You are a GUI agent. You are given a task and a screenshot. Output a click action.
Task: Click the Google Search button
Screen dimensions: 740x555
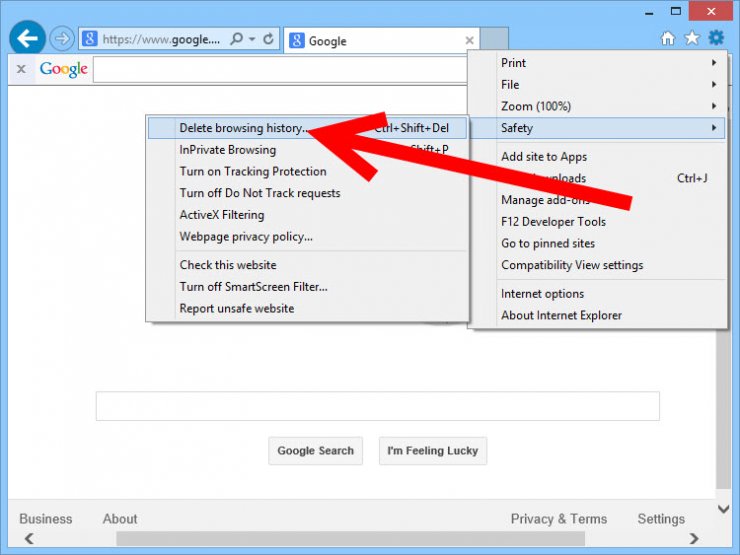tap(315, 451)
